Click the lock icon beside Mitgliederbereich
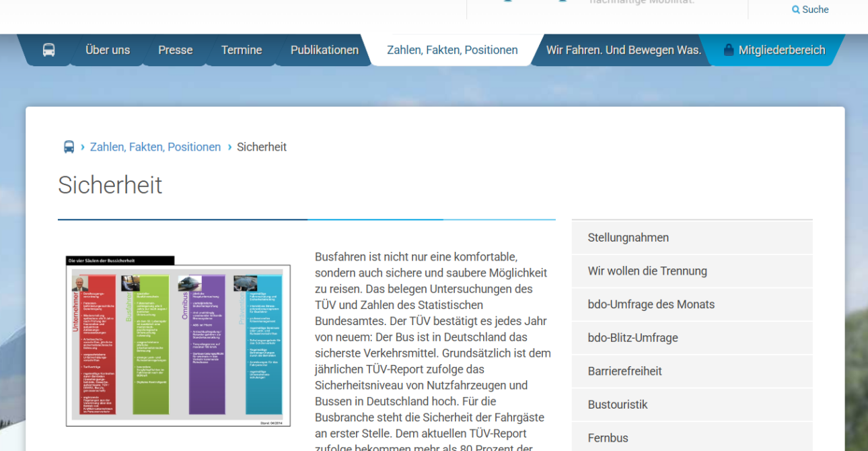 click(x=728, y=50)
